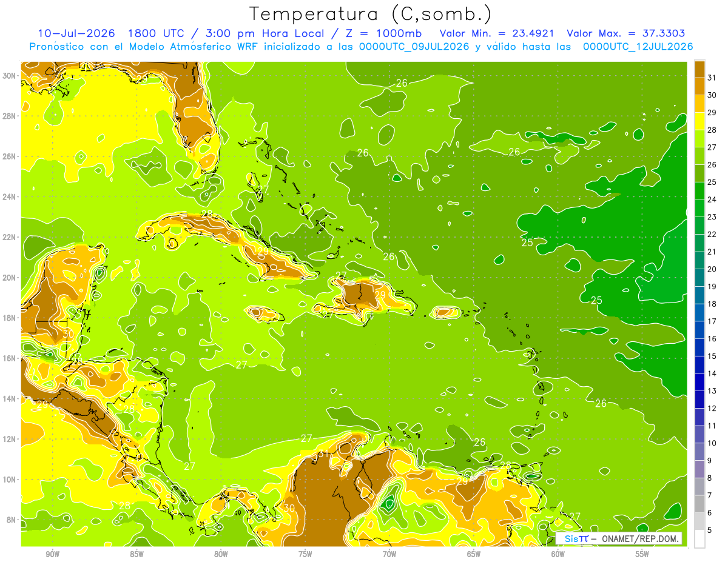Click the "Valor Min. = 23.4921" readout
Viewport: 728px width, 562px height.
point(496,33)
